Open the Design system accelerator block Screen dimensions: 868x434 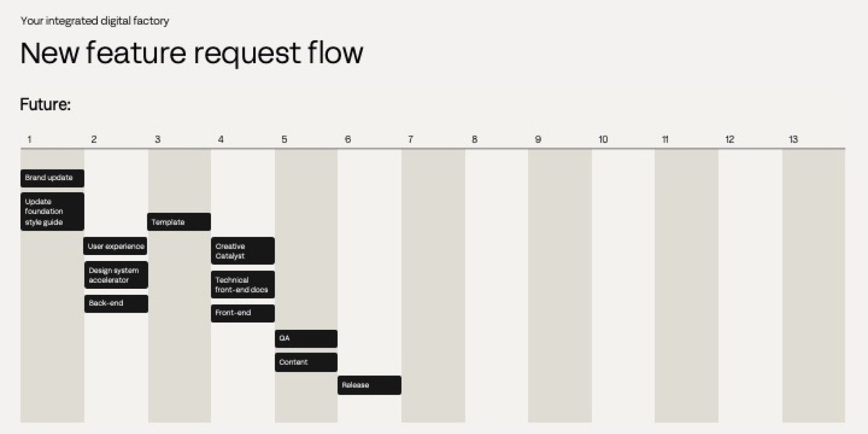point(116,275)
